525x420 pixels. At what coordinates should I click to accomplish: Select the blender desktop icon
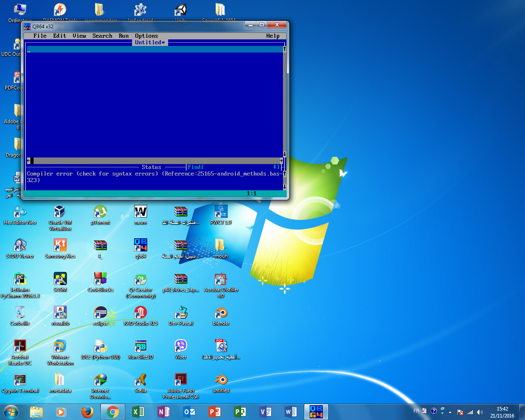221,313
